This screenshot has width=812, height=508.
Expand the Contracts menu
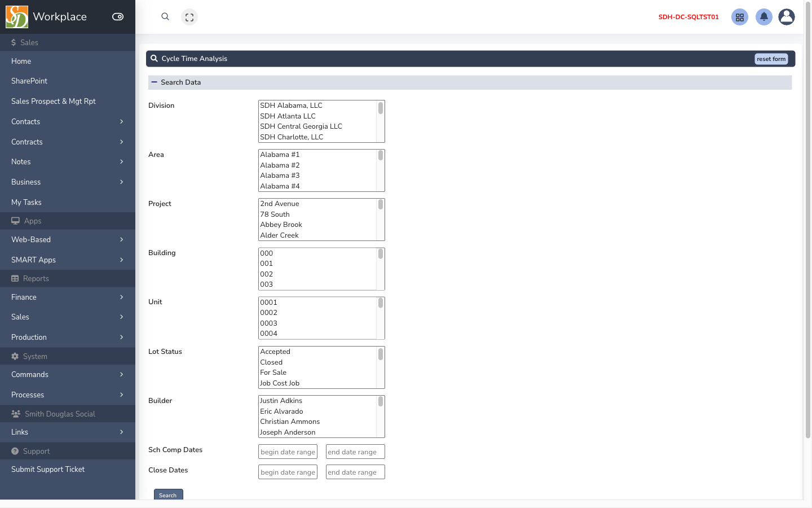[x=68, y=142]
